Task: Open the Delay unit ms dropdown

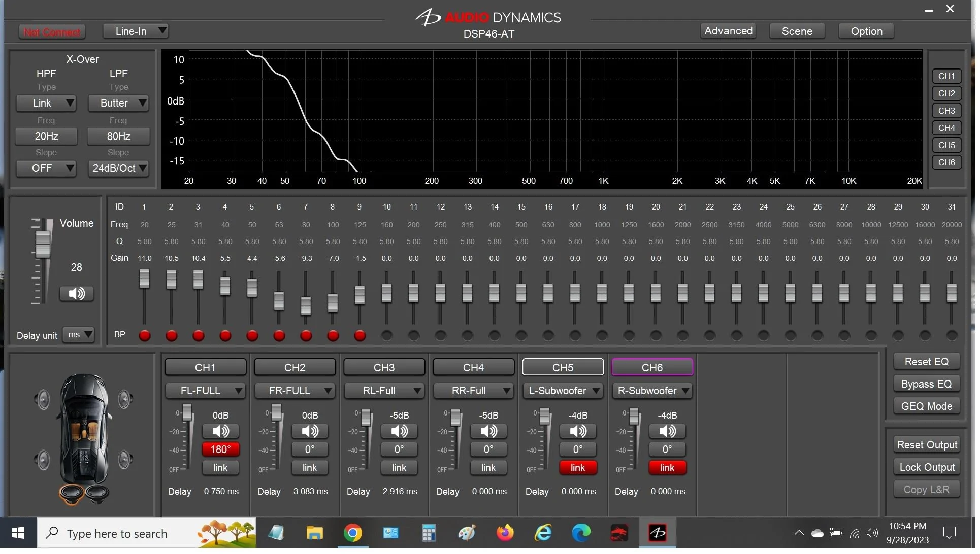Action: (x=79, y=336)
